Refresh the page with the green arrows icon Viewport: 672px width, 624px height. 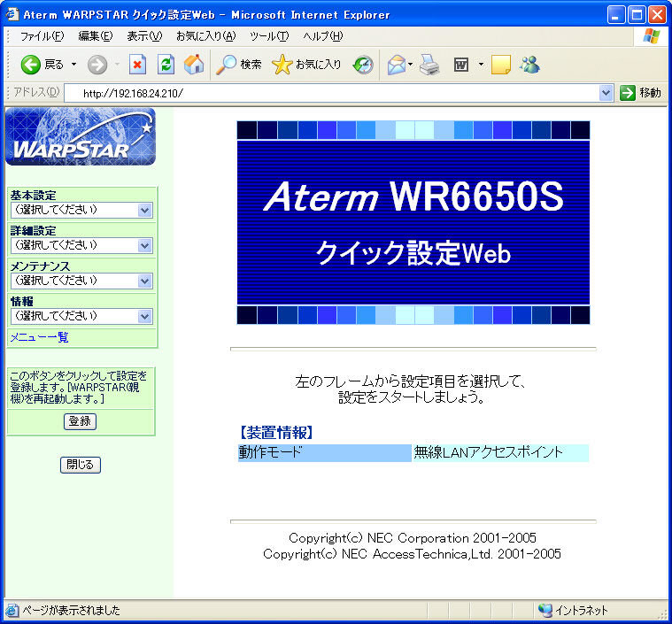[166, 65]
